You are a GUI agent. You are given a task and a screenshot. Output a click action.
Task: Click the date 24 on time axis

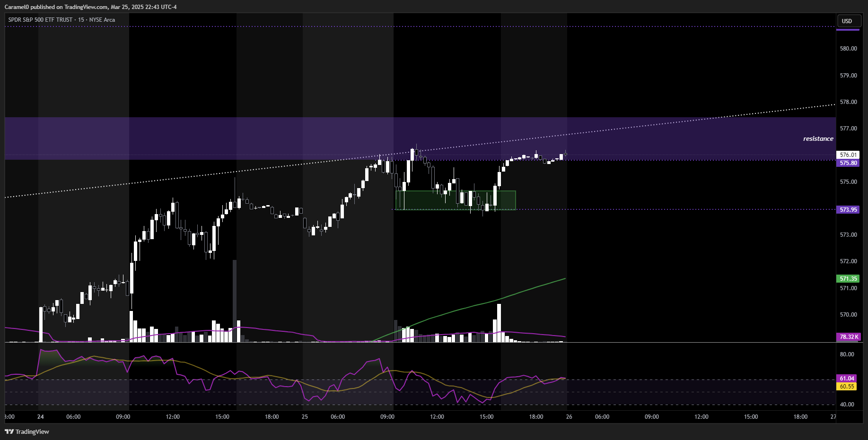pos(41,417)
